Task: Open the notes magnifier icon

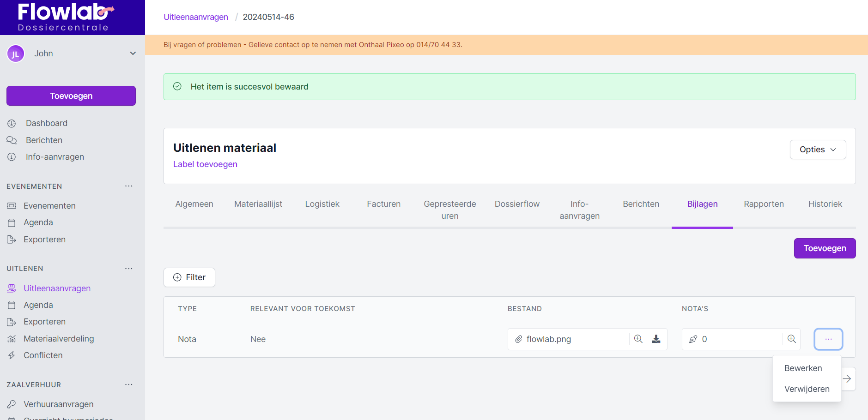Action: coord(791,339)
